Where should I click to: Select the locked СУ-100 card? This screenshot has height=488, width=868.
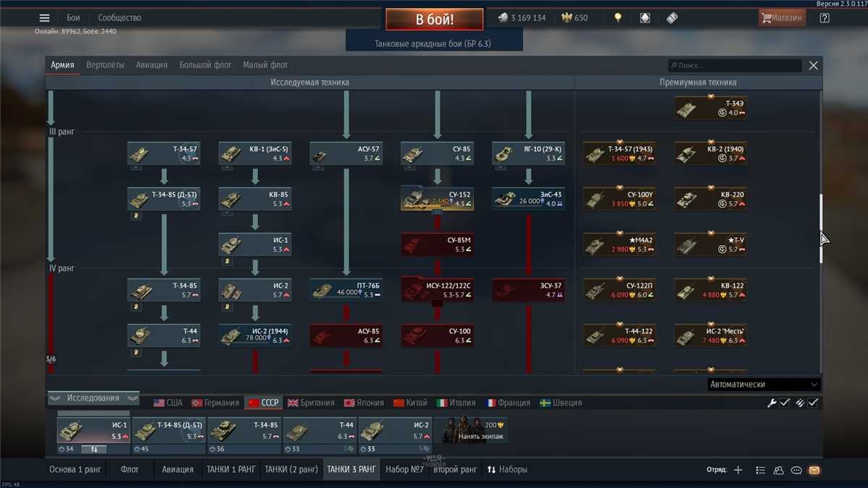[x=438, y=335]
